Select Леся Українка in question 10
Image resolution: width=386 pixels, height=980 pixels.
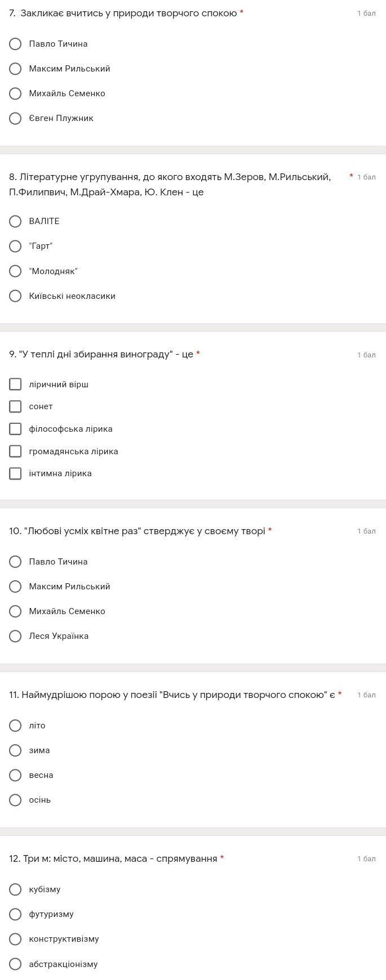click(15, 636)
